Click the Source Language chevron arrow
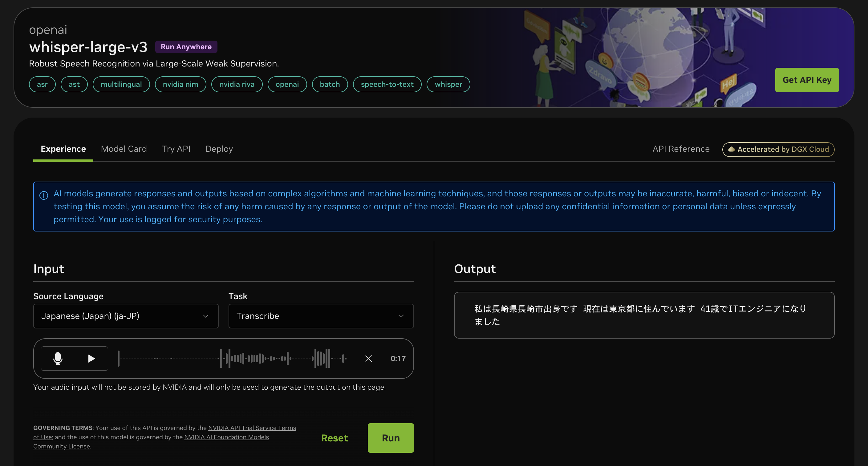868x466 pixels. [x=205, y=316]
